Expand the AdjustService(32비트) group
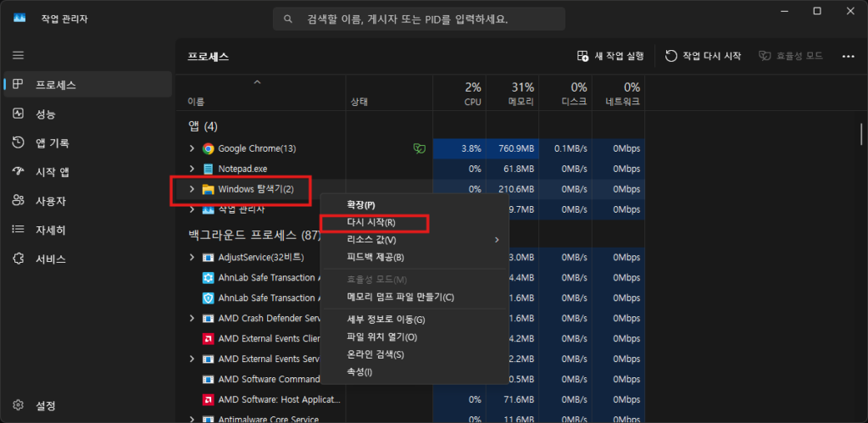The height and width of the screenshot is (423, 868). (192, 258)
